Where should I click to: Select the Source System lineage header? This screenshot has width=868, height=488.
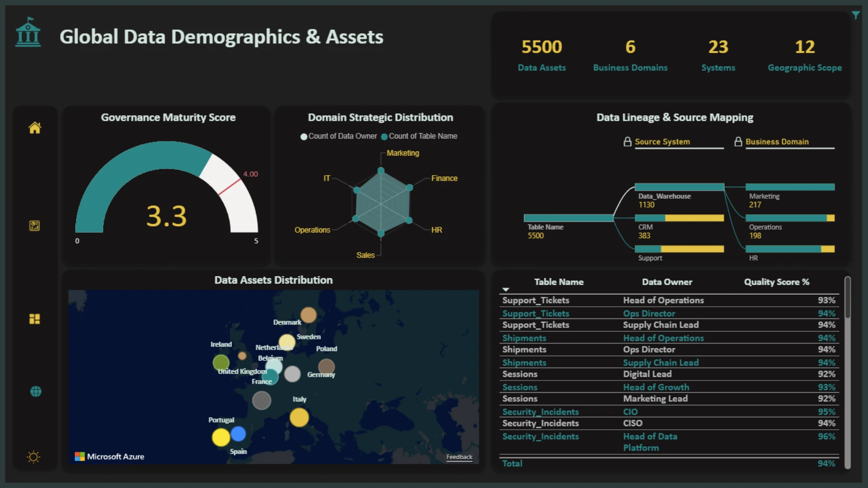662,142
